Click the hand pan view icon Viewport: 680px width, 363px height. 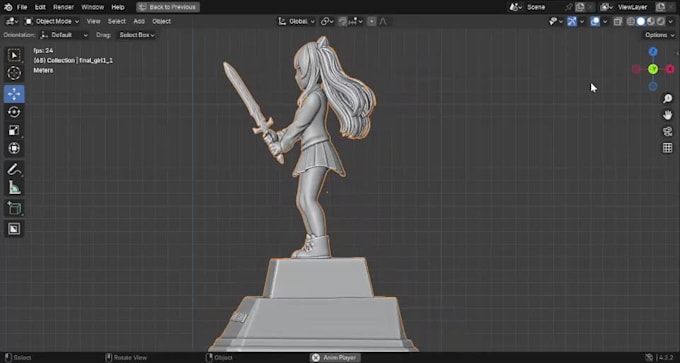(x=667, y=115)
